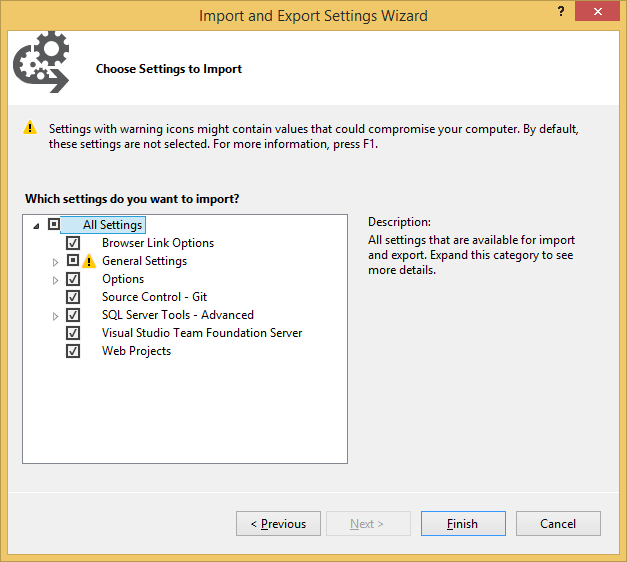Image resolution: width=627 pixels, height=562 pixels.
Task: Select the Web Projects tree item label
Action: 136,351
